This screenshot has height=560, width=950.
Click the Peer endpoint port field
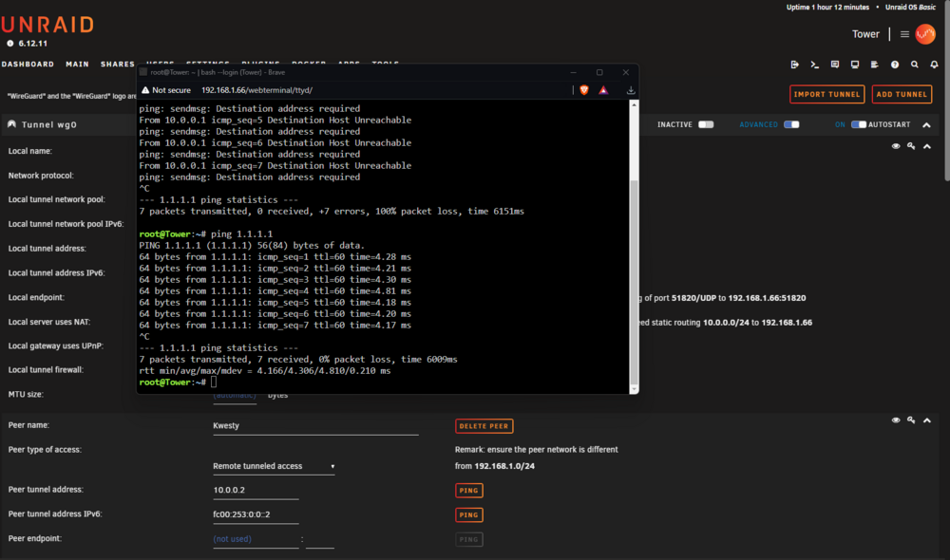320,539
